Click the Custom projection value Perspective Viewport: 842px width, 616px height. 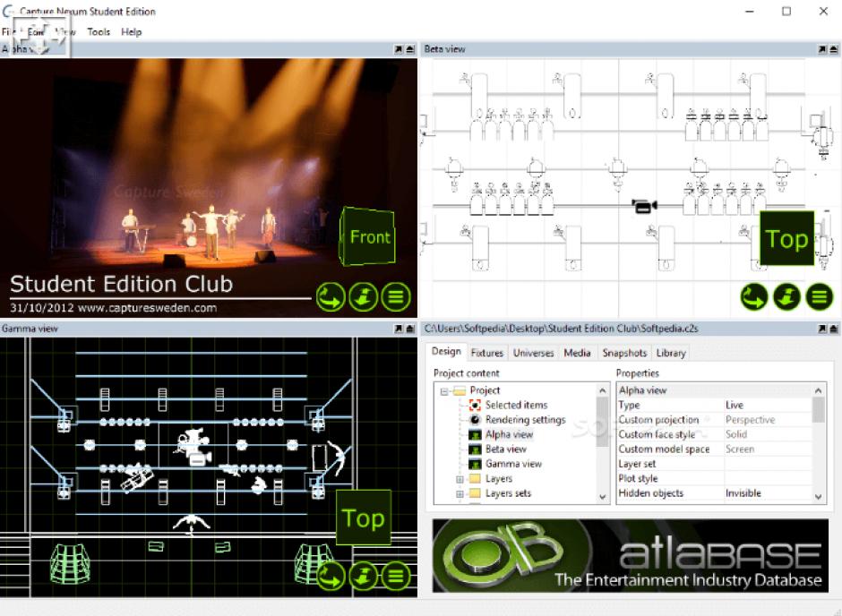click(x=750, y=420)
